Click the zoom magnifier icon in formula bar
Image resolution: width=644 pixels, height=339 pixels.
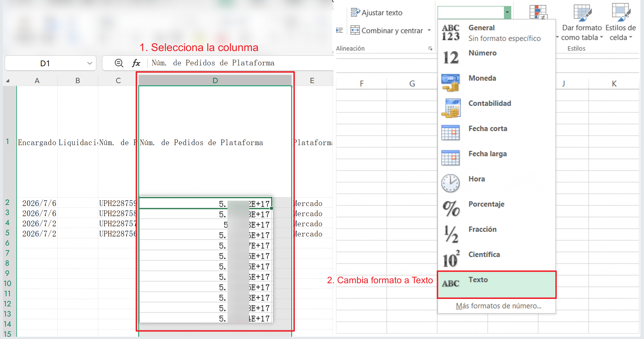point(119,63)
